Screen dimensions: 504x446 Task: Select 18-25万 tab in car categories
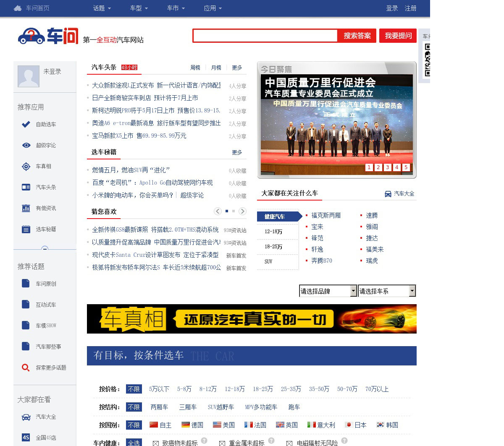pos(278,247)
